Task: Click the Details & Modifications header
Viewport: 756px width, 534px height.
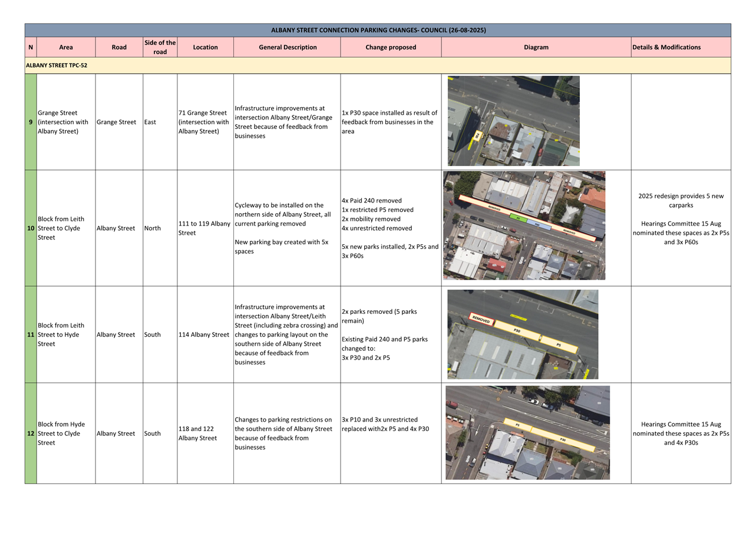Action: pyautogui.click(x=666, y=47)
